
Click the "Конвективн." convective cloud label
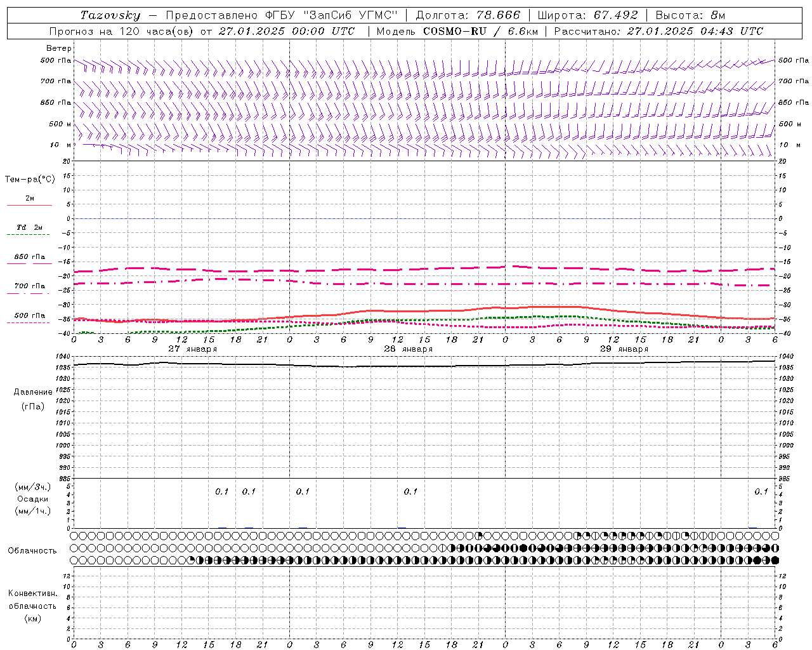pos(32,594)
